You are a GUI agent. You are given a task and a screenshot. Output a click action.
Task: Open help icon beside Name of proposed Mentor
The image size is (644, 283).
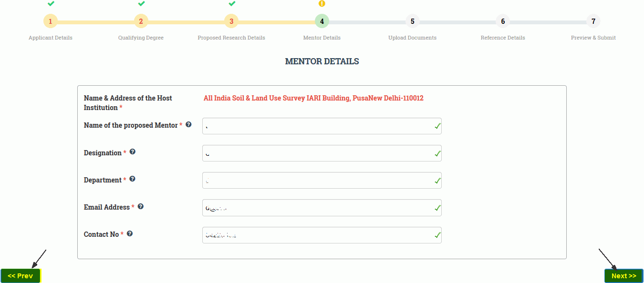(x=188, y=125)
